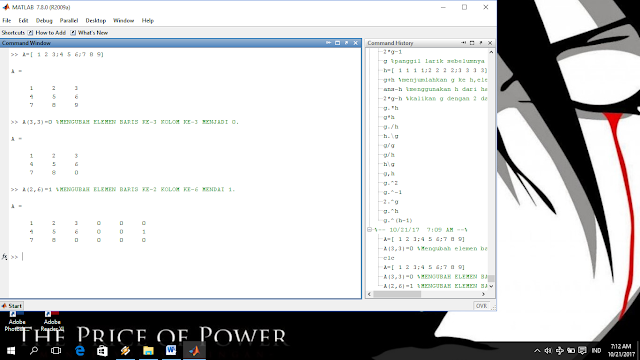Open File Explorer from taskbar

[148, 351]
